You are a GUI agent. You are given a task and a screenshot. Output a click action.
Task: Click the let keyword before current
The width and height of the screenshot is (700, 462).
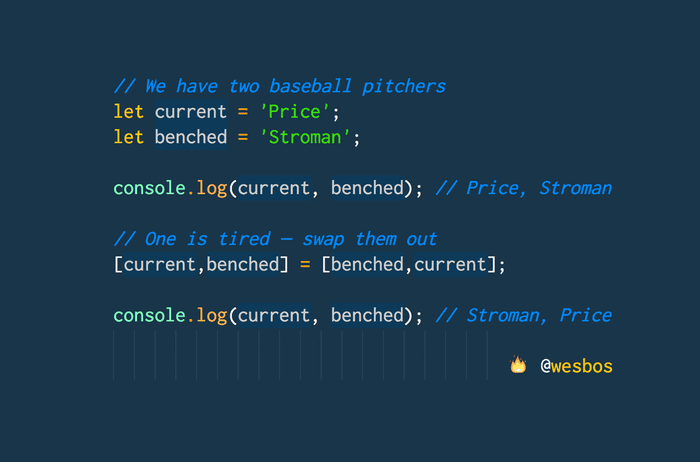pos(129,111)
